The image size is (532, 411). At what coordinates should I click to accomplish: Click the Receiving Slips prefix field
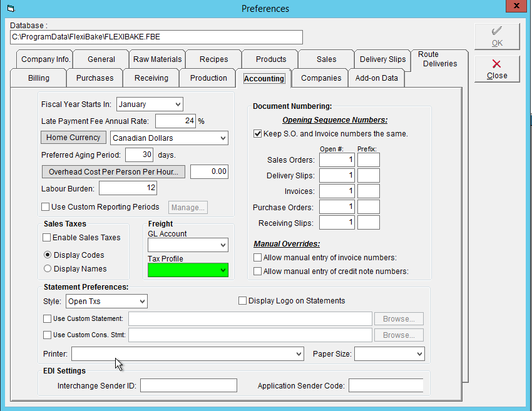(369, 223)
